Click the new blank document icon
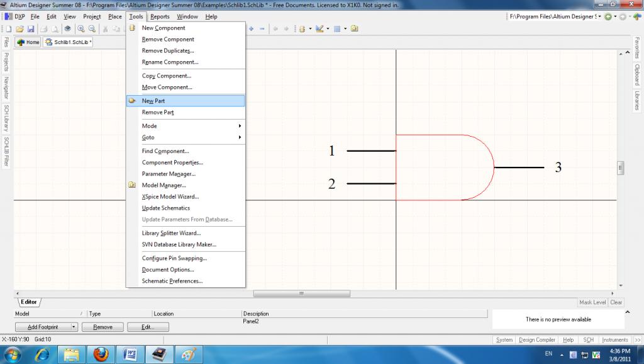 click(x=9, y=29)
